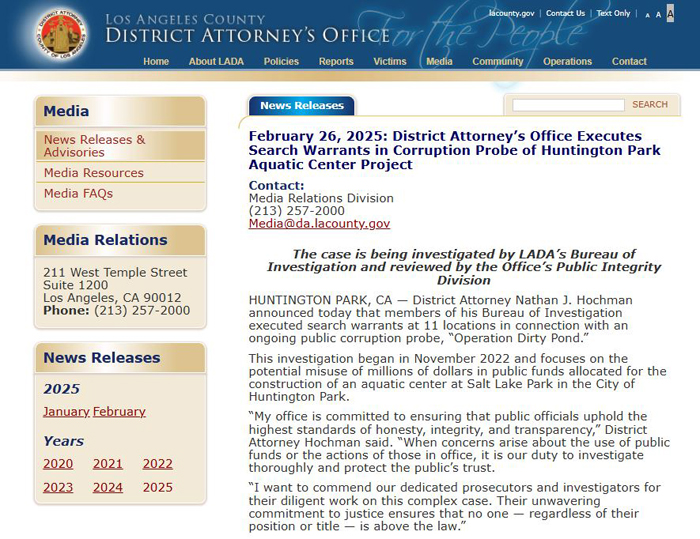Click the 211 West Temple Street address
The width and height of the screenshot is (700, 539).
point(115,272)
